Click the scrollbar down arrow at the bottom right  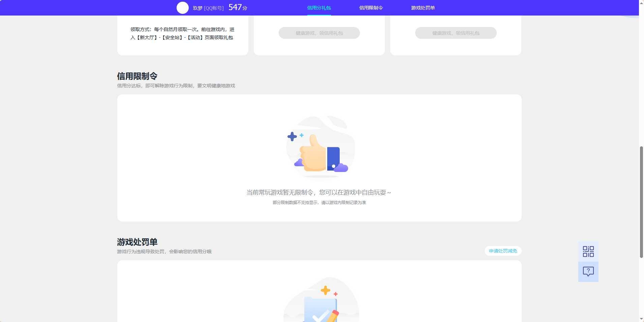click(641, 319)
